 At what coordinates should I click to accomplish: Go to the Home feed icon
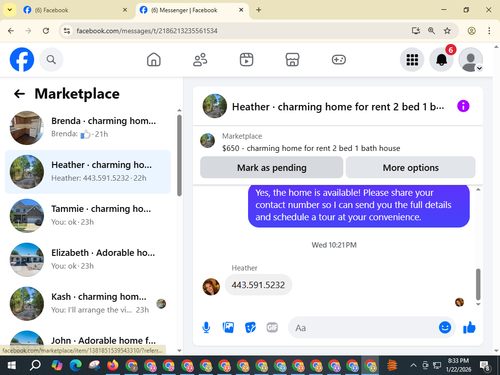coord(154,60)
